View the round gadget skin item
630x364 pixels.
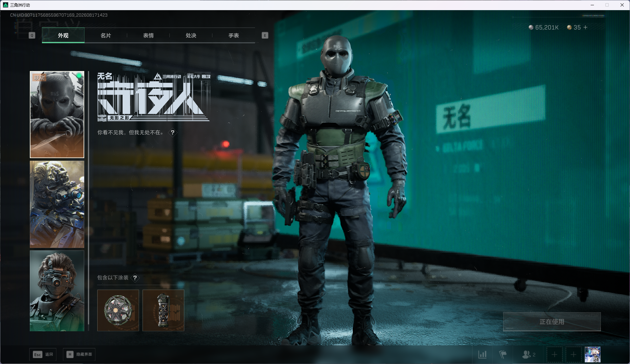[118, 310]
